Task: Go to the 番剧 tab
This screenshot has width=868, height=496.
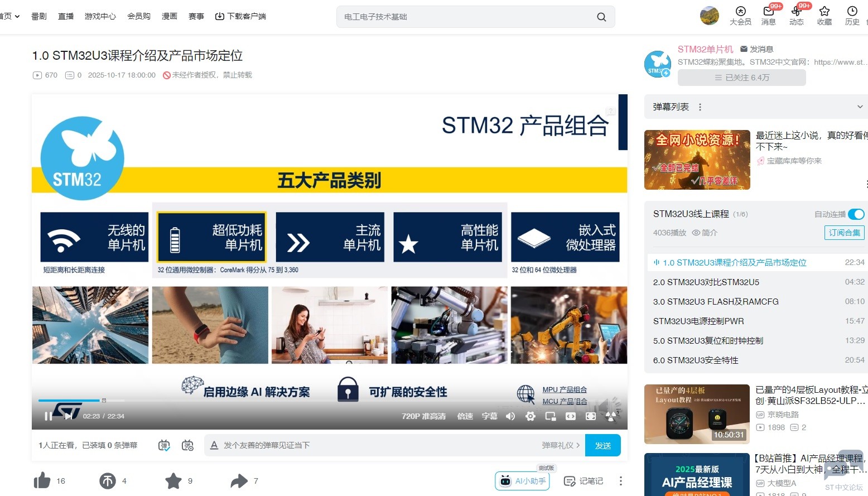Action: point(39,16)
